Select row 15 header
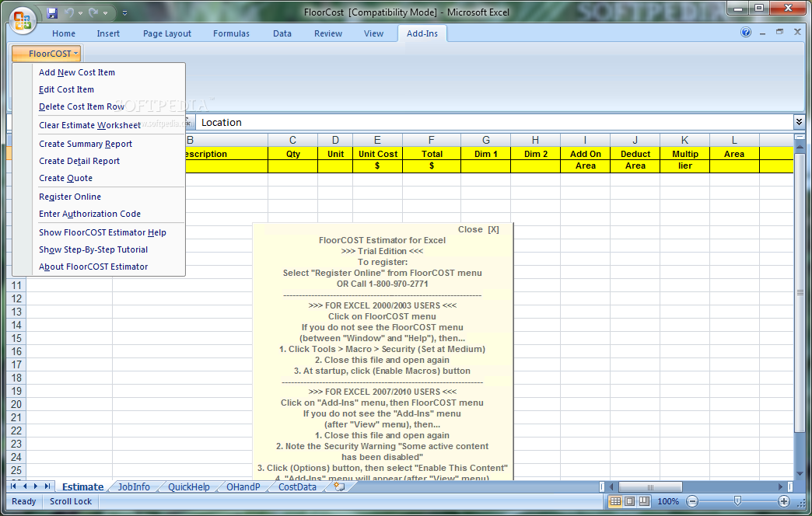812x516 pixels. [16, 339]
